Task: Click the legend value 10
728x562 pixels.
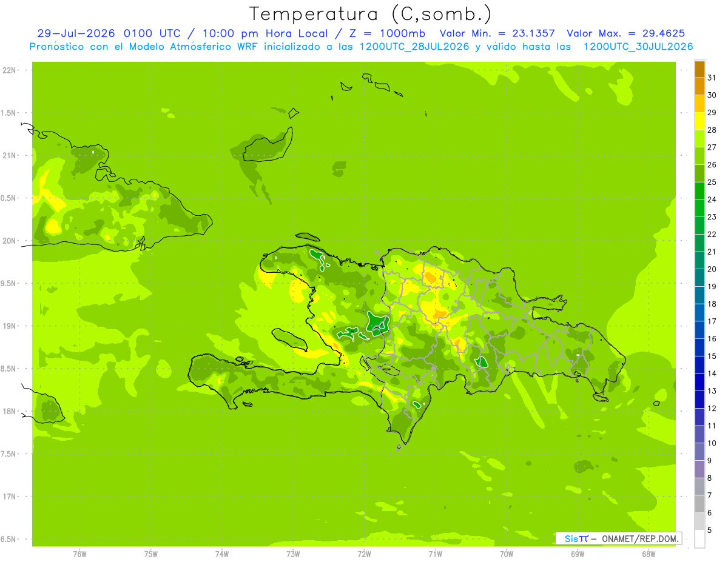Action: point(712,443)
